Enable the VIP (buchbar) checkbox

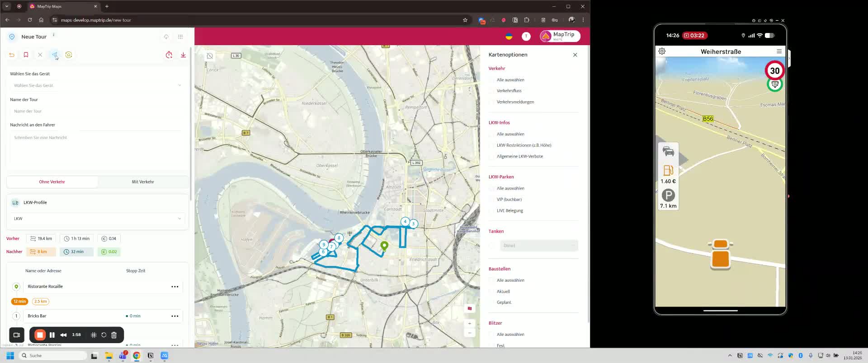coord(491,200)
